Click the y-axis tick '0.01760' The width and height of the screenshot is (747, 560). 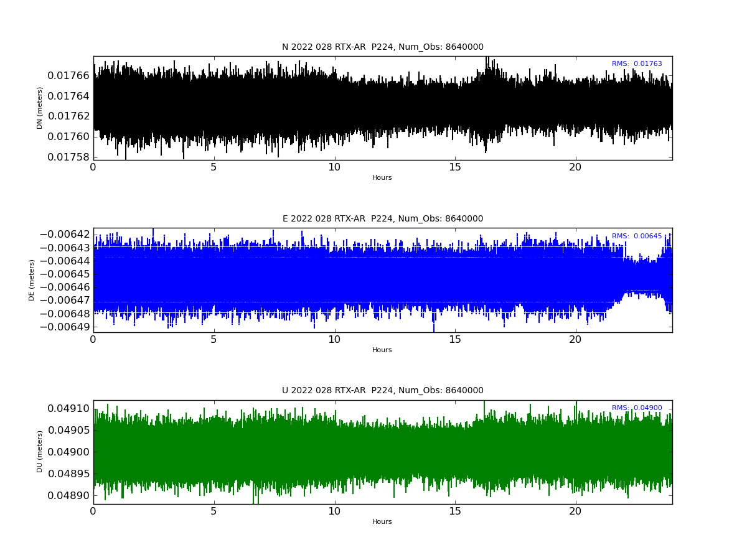pos(68,136)
